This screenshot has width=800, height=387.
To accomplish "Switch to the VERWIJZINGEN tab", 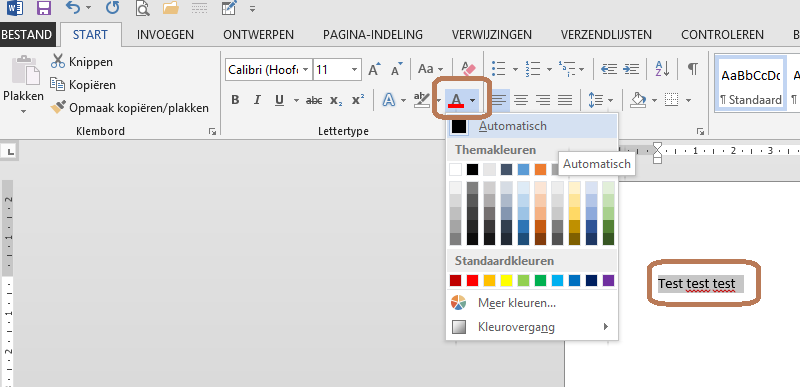I will coord(491,35).
